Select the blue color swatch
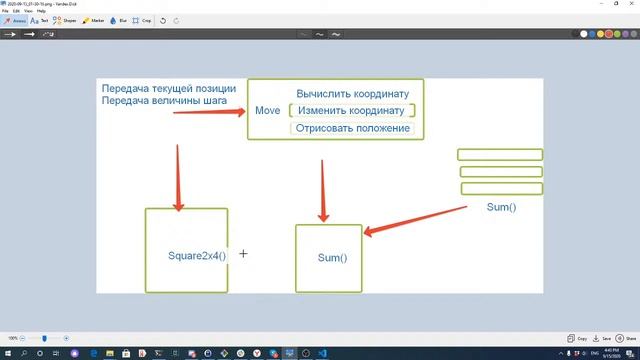This screenshot has width=640, height=360. pos(592,34)
